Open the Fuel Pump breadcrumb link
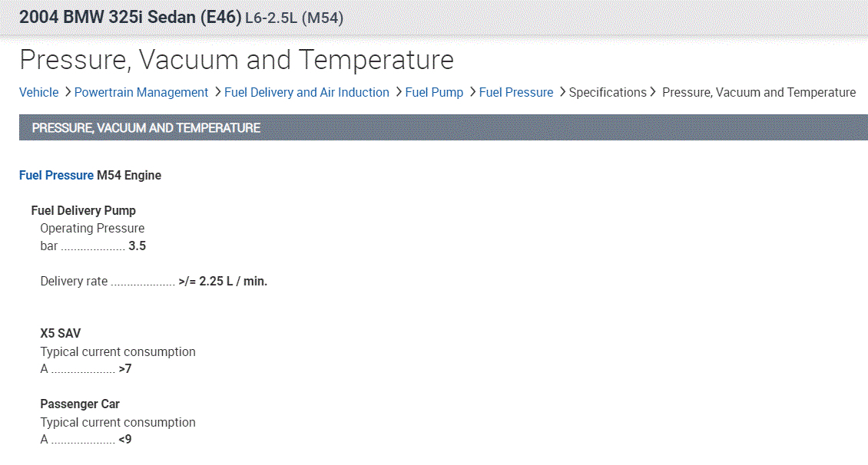 pos(434,92)
